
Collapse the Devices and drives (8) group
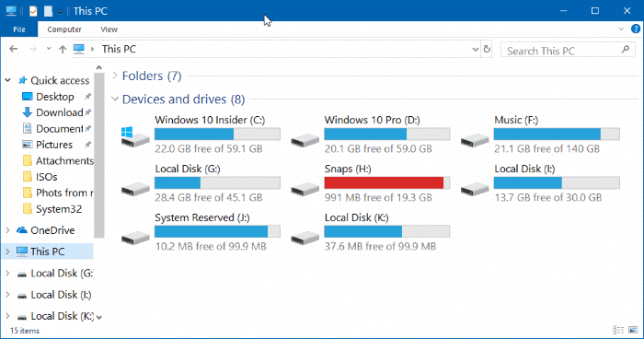click(115, 99)
